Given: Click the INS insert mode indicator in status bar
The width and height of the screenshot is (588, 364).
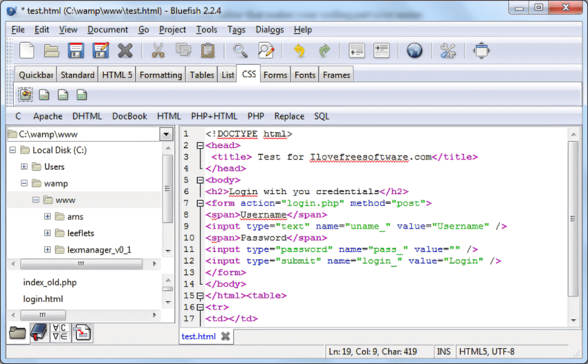Looking at the screenshot, I should point(444,351).
